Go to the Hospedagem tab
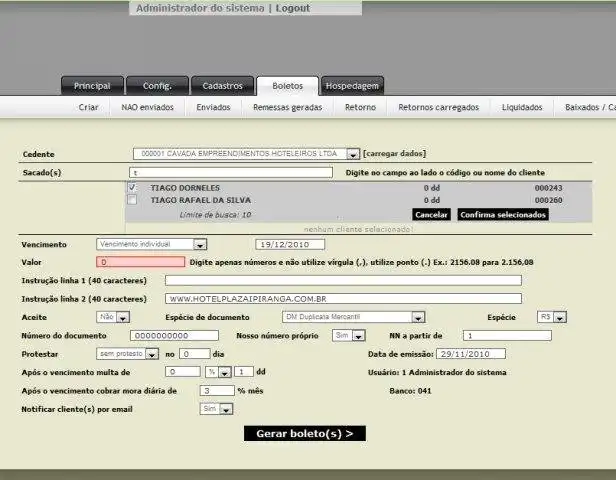The height and width of the screenshot is (480, 616). 352,86
